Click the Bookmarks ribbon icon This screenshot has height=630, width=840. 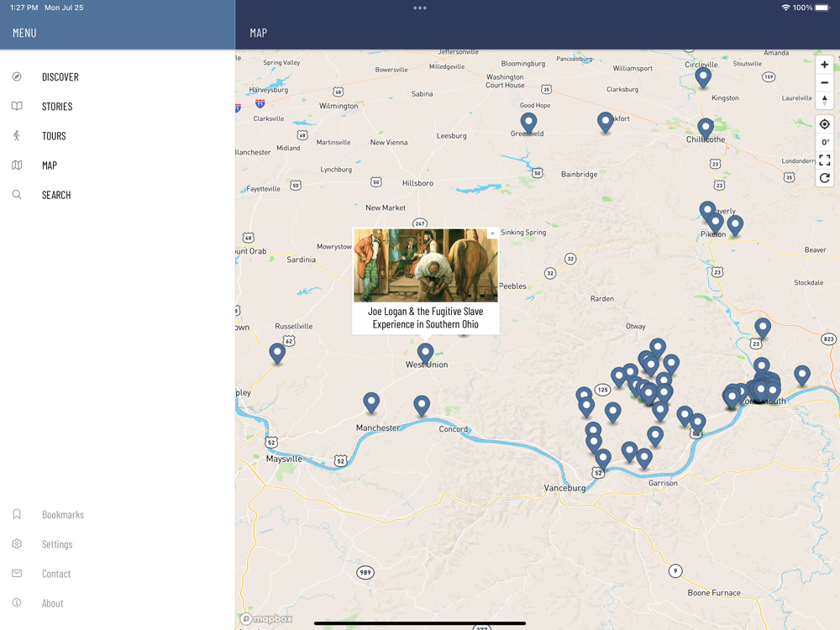17,514
